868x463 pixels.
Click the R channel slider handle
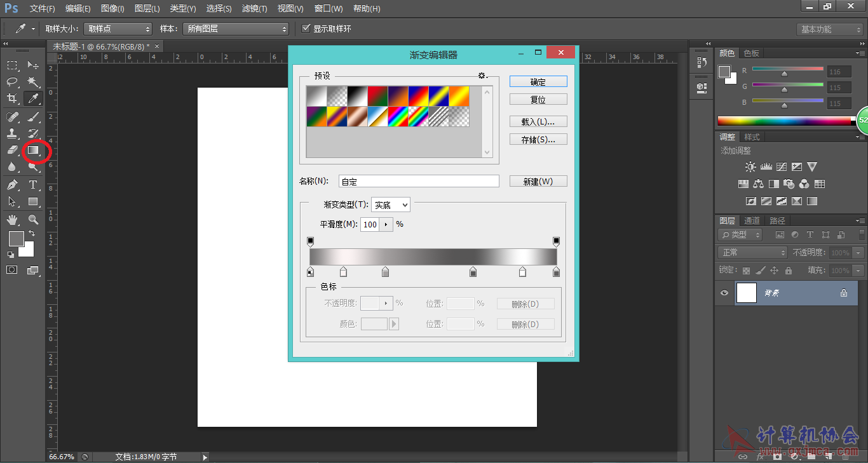tap(784, 74)
